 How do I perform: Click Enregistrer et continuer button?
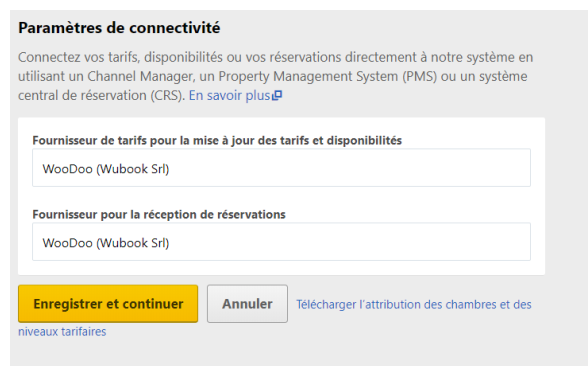coord(108,304)
